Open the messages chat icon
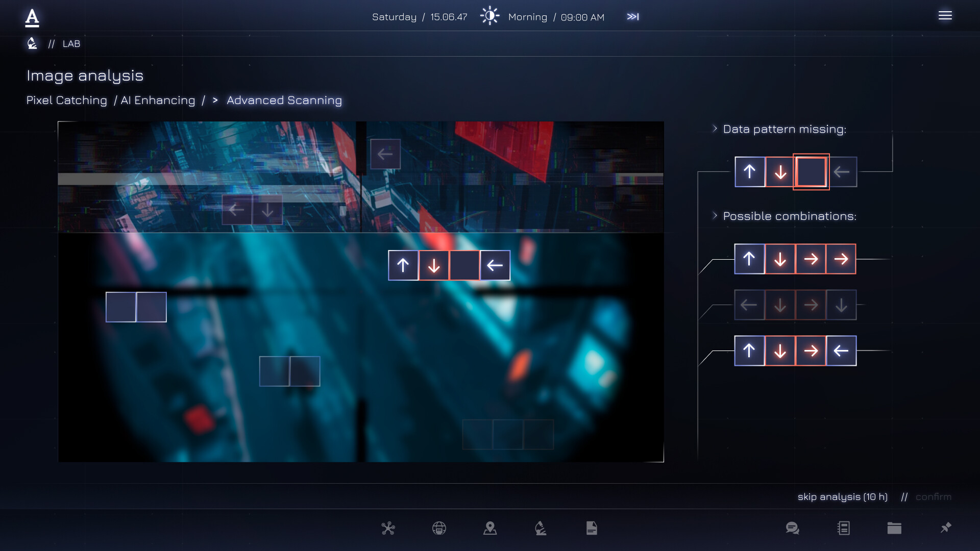This screenshot has height=551, width=980. (792, 529)
